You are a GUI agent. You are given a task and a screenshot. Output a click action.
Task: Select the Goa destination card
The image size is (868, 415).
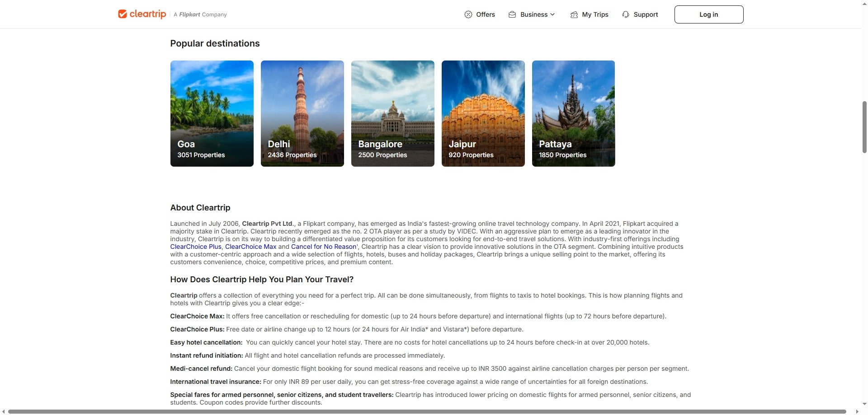tap(212, 113)
